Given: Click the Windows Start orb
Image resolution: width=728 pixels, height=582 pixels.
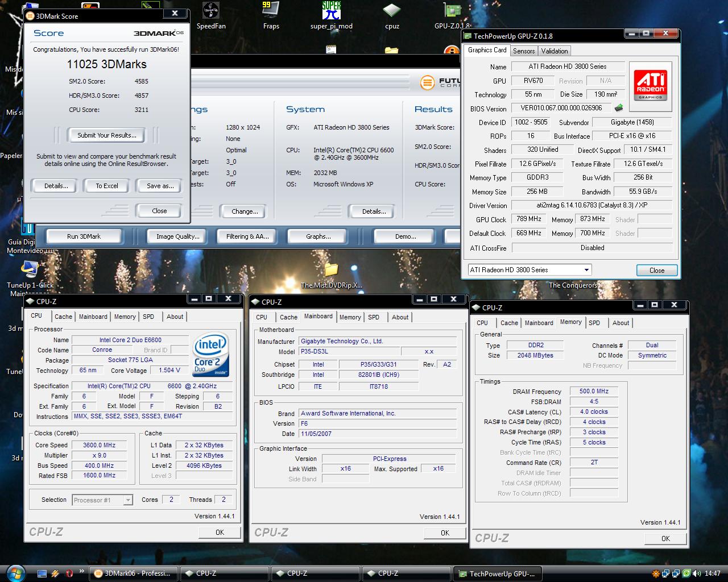Looking at the screenshot, I should pyautogui.click(x=15, y=572).
